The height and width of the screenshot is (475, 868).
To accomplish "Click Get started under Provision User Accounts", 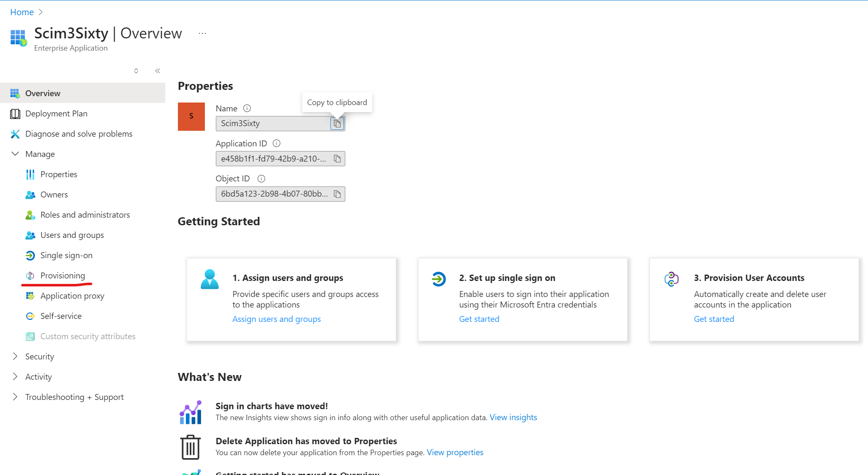I will [x=714, y=319].
